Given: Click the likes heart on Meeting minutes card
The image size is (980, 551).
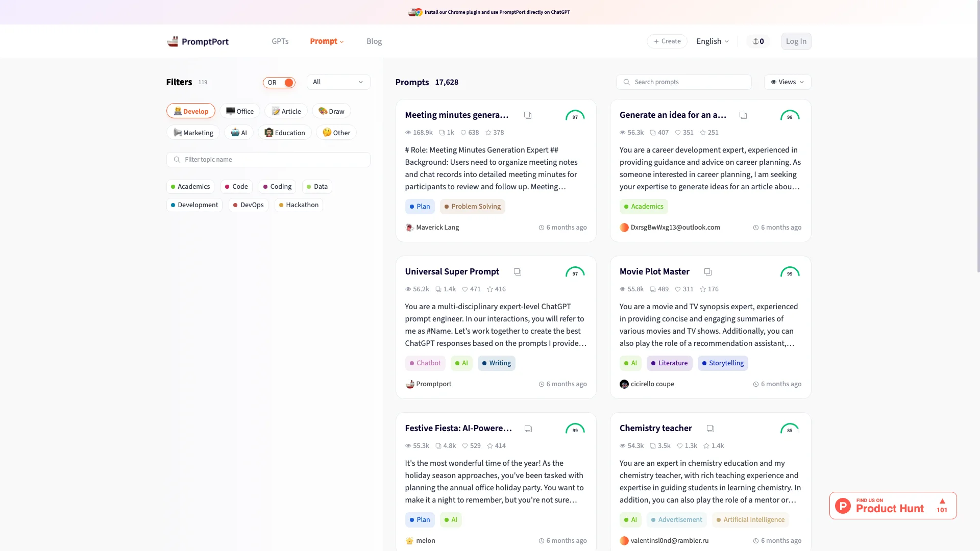Looking at the screenshot, I should (463, 133).
